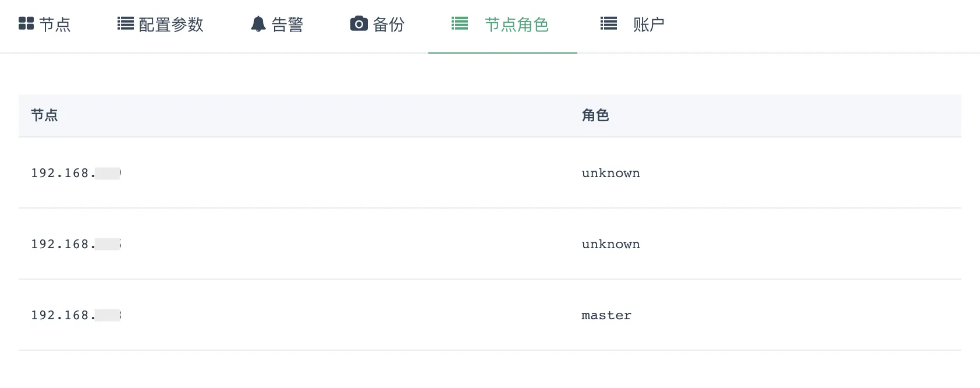Open the 节点 tab
The image size is (980, 388).
54,25
